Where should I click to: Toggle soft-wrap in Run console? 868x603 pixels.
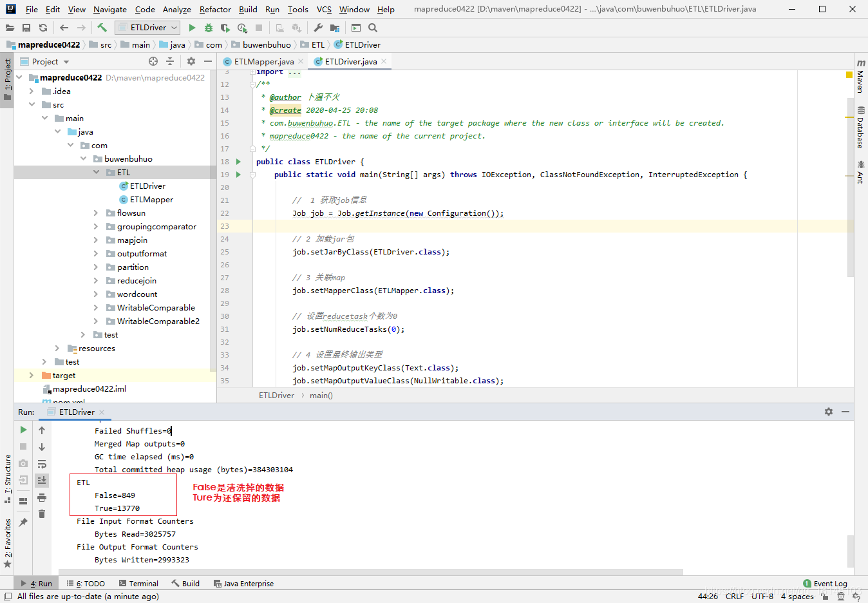tap(42, 463)
